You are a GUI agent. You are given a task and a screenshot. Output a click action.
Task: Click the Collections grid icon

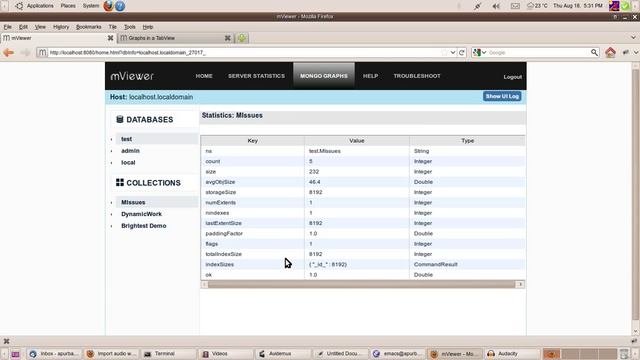tap(120, 182)
